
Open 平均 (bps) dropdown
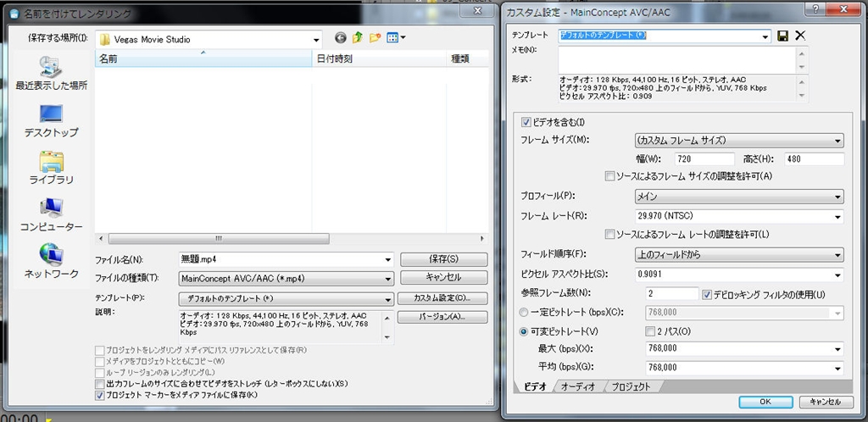837,368
